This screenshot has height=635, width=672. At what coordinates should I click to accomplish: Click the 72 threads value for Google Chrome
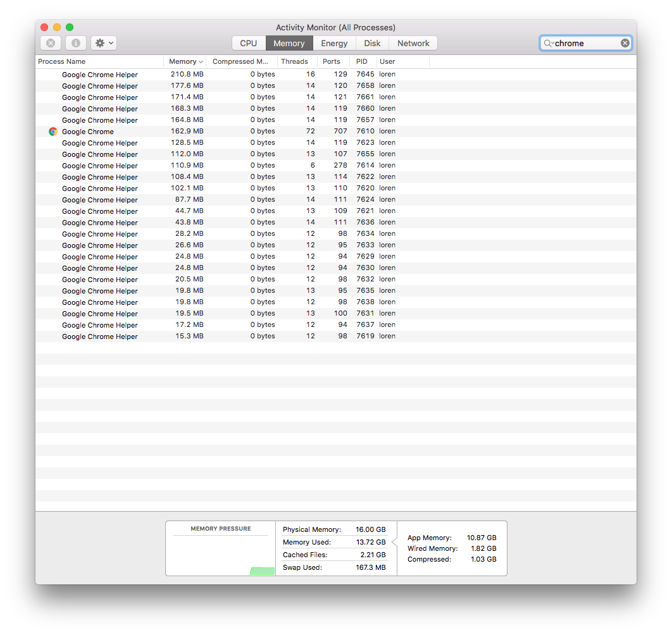(310, 131)
